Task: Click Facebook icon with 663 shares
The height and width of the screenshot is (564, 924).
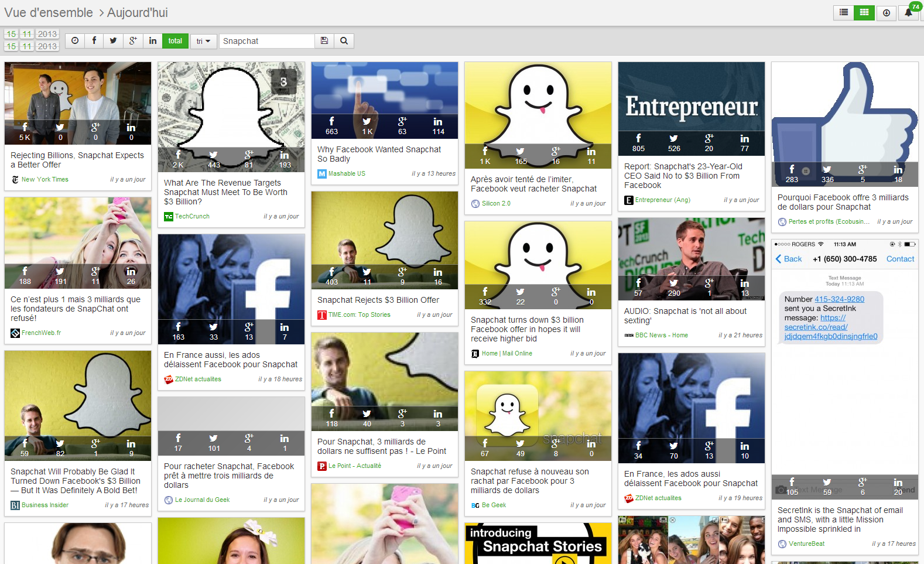Action: pos(331,122)
